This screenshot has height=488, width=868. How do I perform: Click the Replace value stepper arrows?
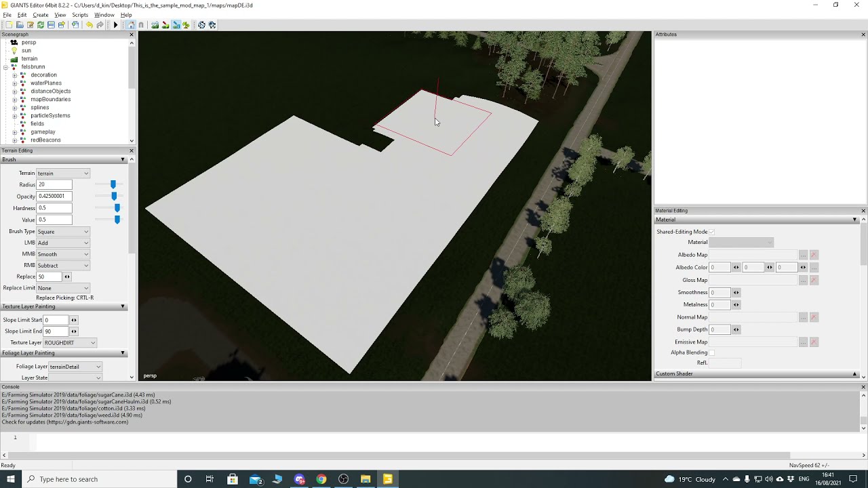pos(67,277)
